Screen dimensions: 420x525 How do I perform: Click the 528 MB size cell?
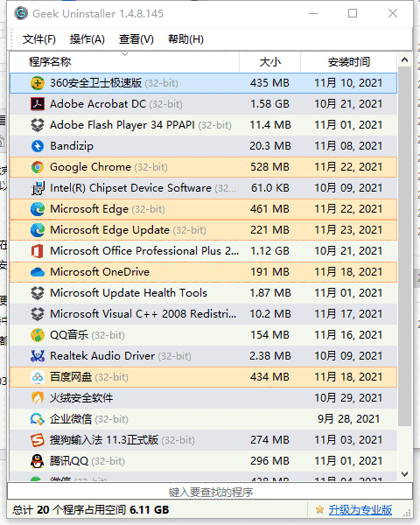(x=270, y=167)
